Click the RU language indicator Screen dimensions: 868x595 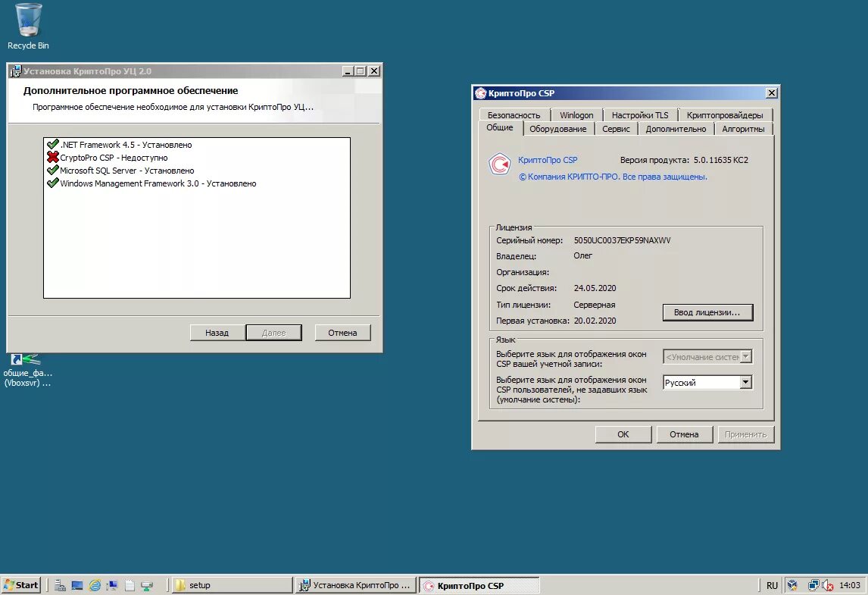pyautogui.click(x=773, y=585)
